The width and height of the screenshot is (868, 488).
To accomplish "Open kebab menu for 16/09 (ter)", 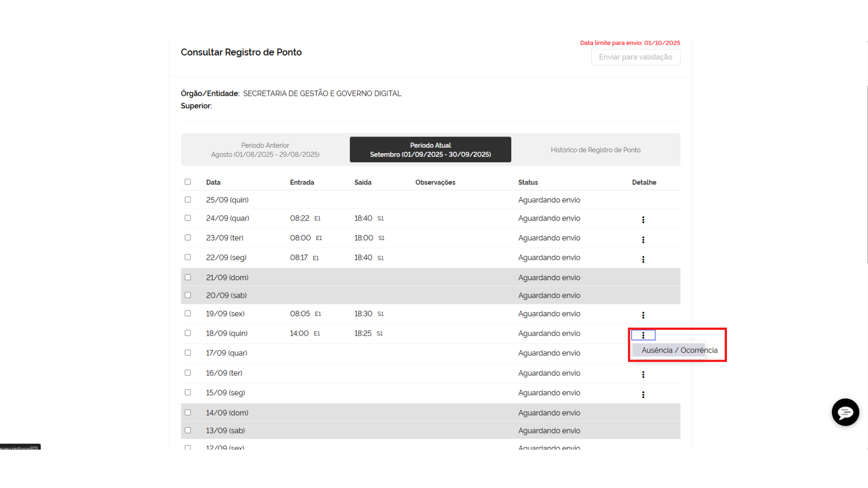I will [x=643, y=375].
